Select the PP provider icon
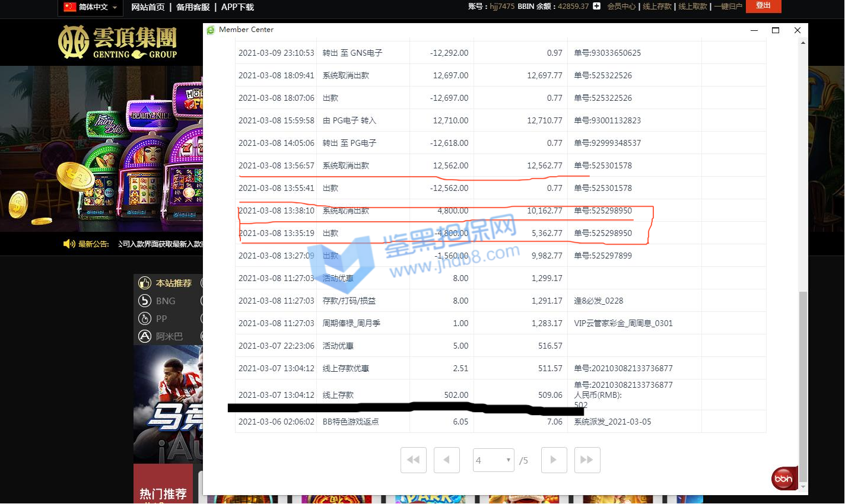Viewport: 845px width, 504px height. (x=145, y=318)
